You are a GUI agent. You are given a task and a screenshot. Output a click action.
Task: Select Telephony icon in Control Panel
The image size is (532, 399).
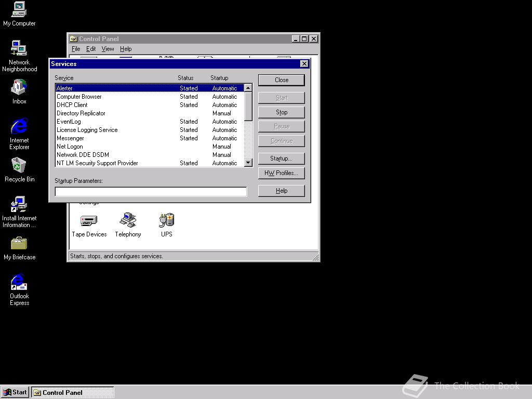(128, 225)
